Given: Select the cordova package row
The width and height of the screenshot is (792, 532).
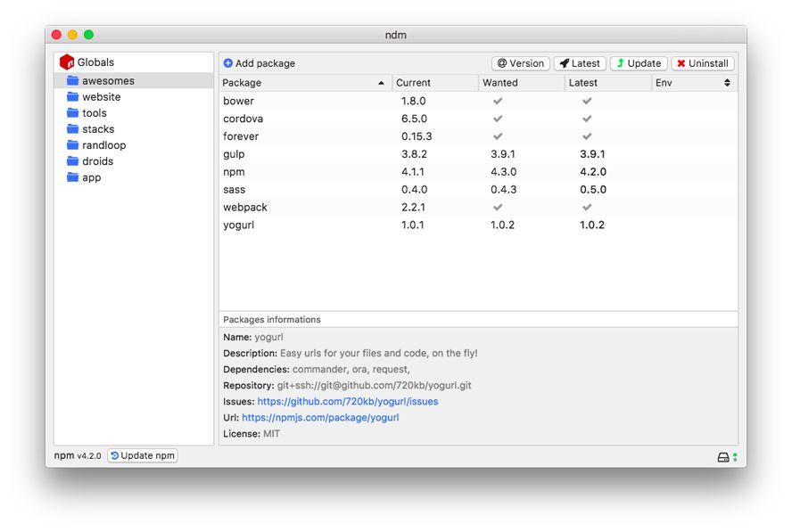Looking at the screenshot, I should coord(478,119).
